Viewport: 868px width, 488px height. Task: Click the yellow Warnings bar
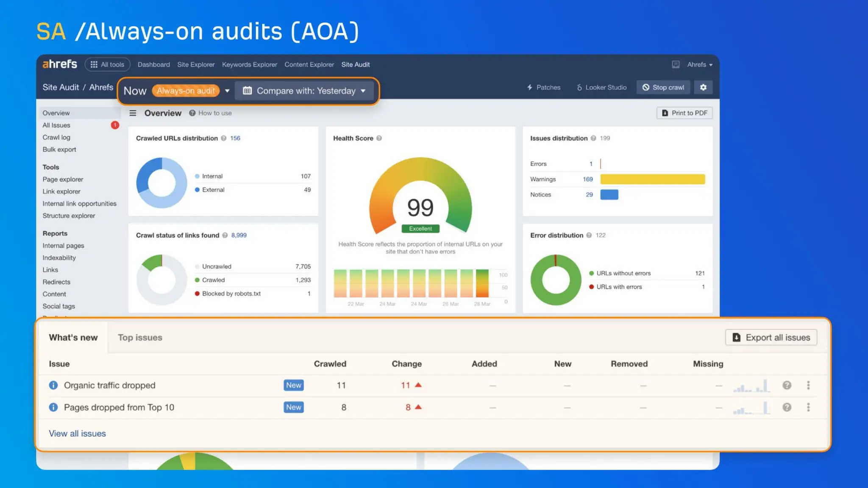coord(653,179)
